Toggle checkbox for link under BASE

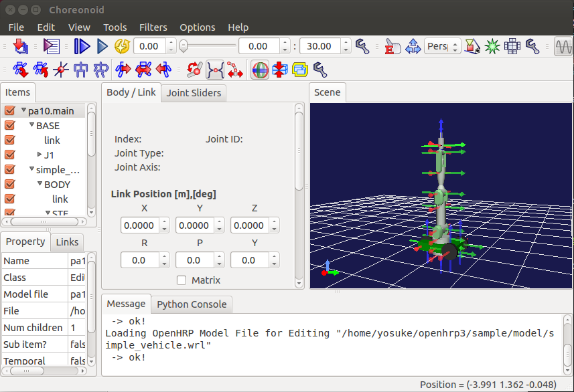(x=10, y=140)
